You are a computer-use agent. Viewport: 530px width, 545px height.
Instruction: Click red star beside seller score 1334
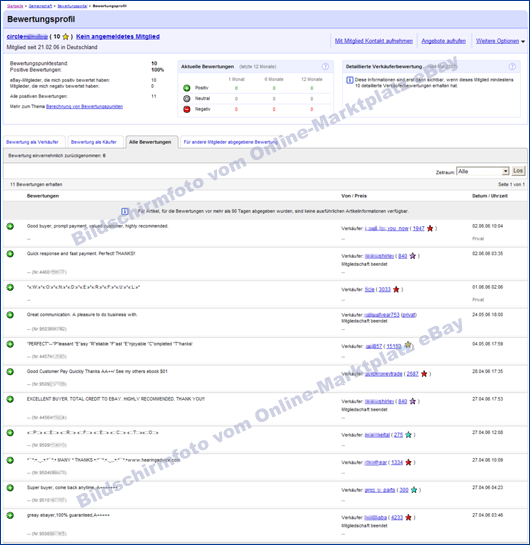[408, 463]
